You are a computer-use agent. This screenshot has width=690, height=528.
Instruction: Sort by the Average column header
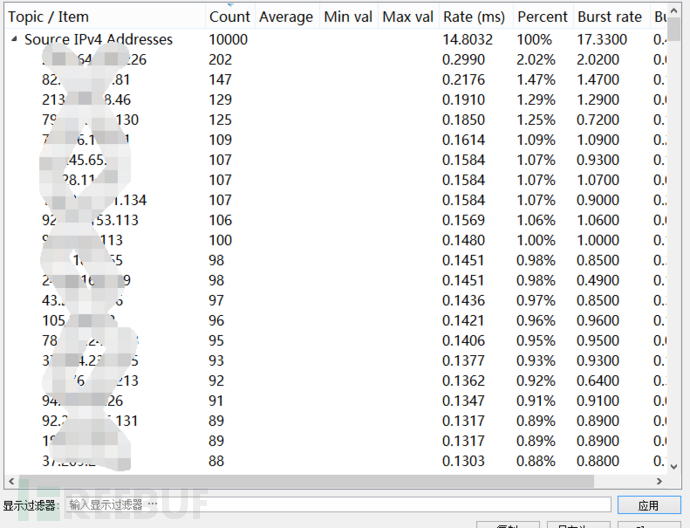coord(286,17)
